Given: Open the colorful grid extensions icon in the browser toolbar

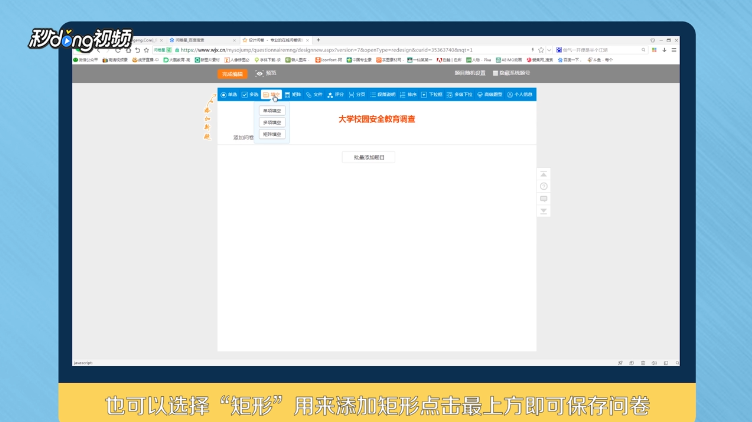Looking at the screenshot, I should [x=654, y=50].
